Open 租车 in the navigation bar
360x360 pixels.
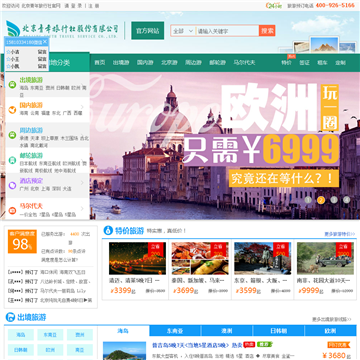322,63
